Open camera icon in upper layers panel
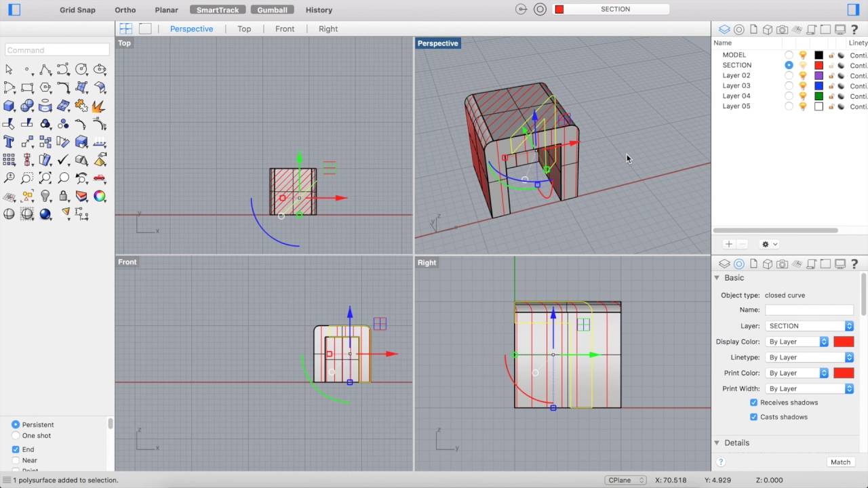Viewport: 868px width, 488px height. (783, 29)
